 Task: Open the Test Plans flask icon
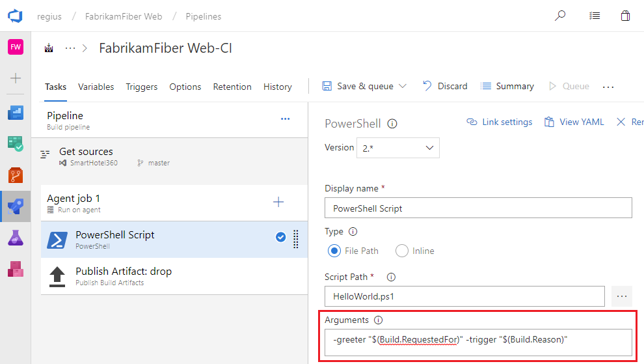tap(15, 238)
